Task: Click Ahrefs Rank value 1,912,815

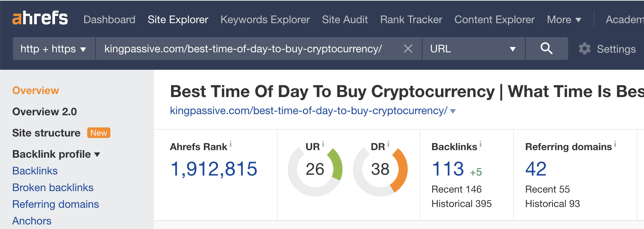Action: [x=214, y=169]
